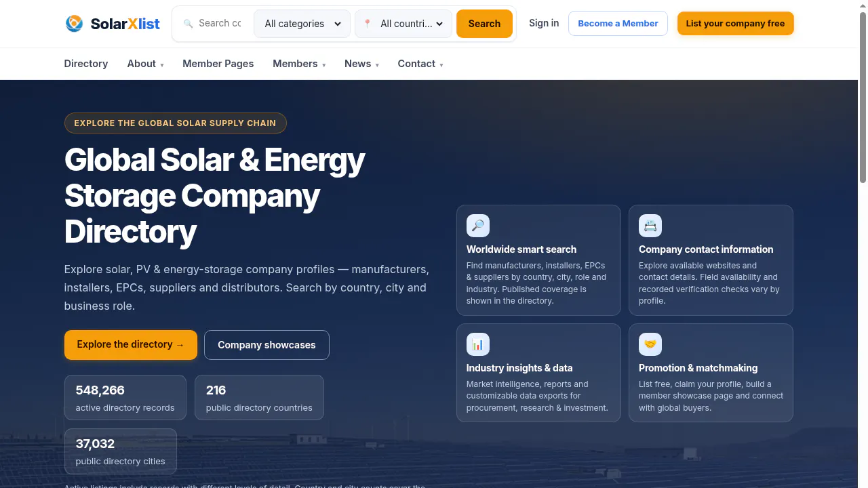The image size is (868, 488).
Task: Click the Industry insights chart icon
Action: (x=478, y=344)
